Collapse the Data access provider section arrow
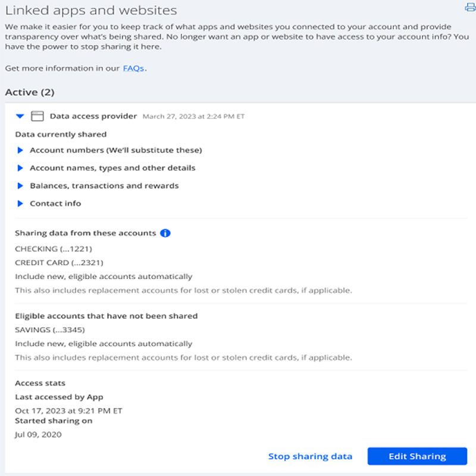The image size is (476, 476). point(20,116)
